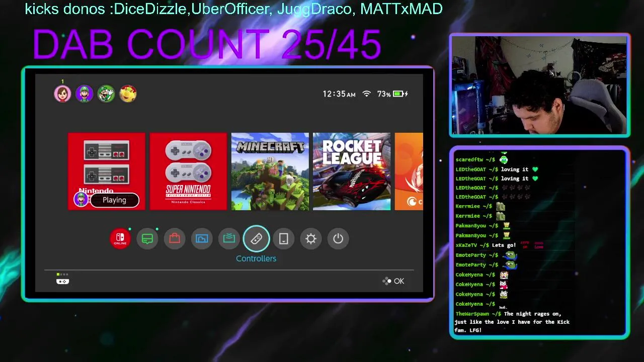The height and width of the screenshot is (362, 644).
Task: Click the first Kermiee chat line
Action: tap(480, 206)
